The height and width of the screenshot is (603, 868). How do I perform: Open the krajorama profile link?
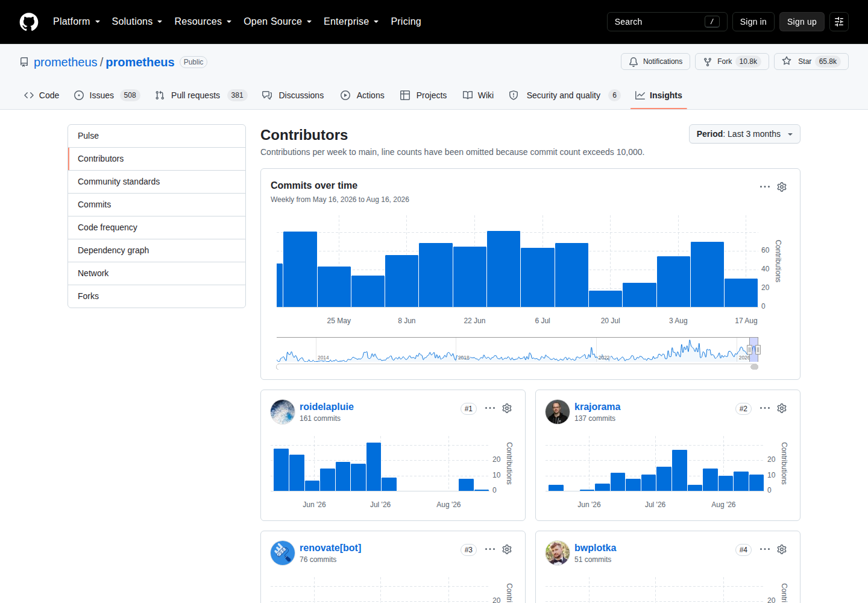tap(597, 407)
